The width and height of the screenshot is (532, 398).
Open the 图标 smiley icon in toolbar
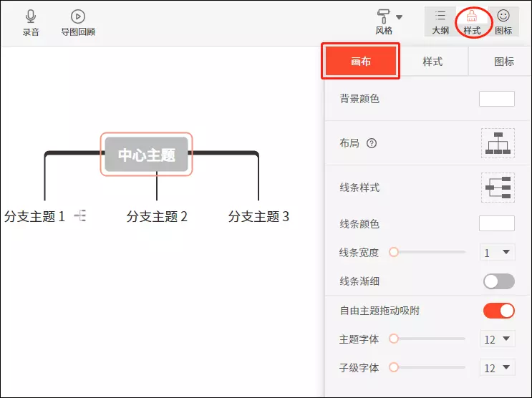tap(503, 16)
